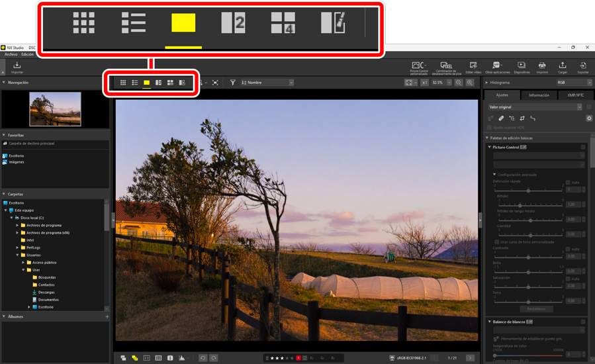Check 'Usar curva de tono personalizada'
The height and width of the screenshot is (364, 595).
[x=497, y=242]
